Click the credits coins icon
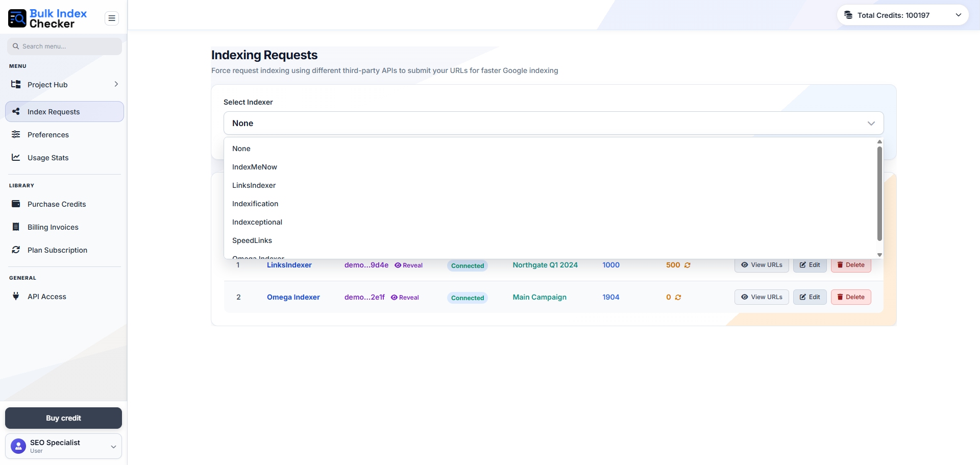This screenshot has width=980, height=465. [848, 15]
